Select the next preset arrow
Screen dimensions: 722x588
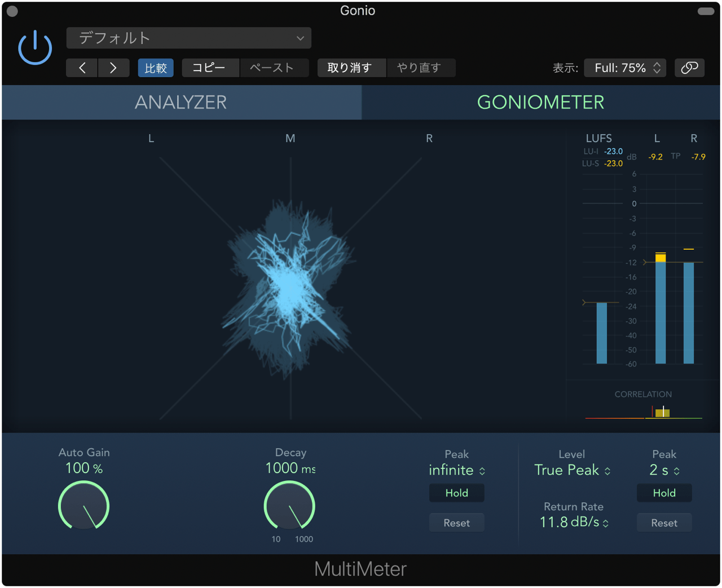coord(114,67)
